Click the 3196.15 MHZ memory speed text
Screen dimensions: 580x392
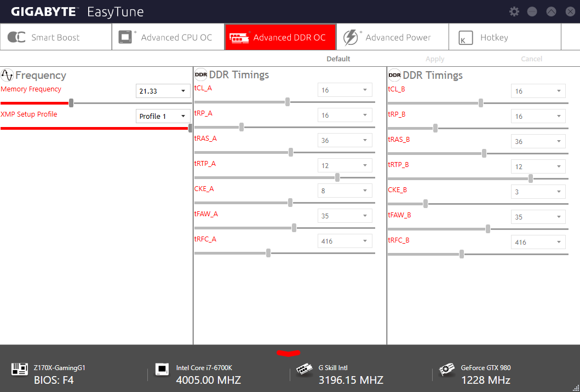[351, 380]
